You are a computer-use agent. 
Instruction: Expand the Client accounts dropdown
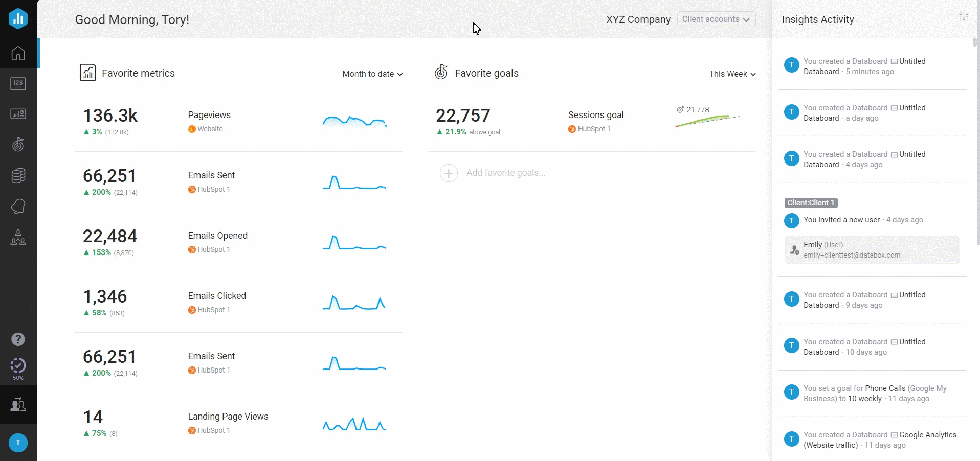point(716,19)
